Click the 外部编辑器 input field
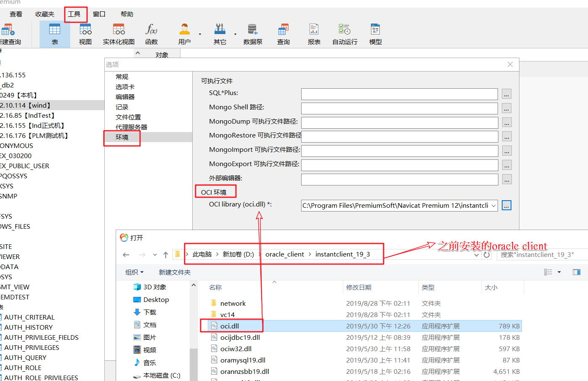Screen dimensions: 588x381 point(400,180)
